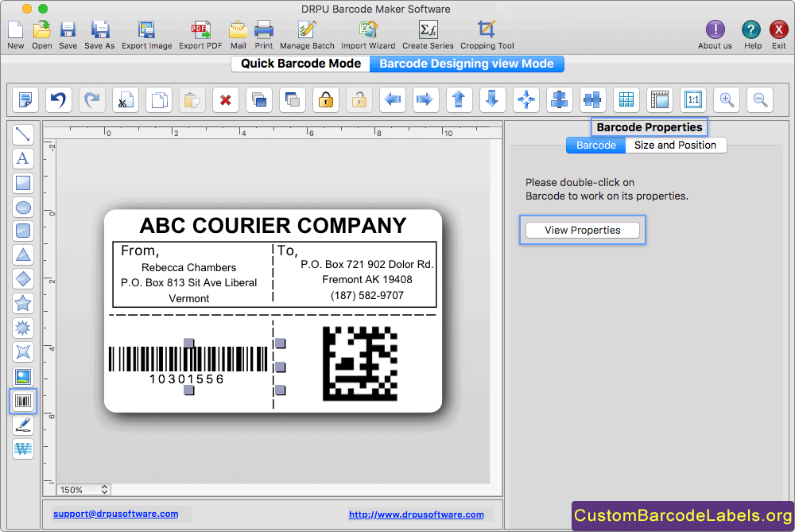Viewport: 795px width, 532px height.
Task: Zoom out of the label canvas
Action: [x=760, y=99]
